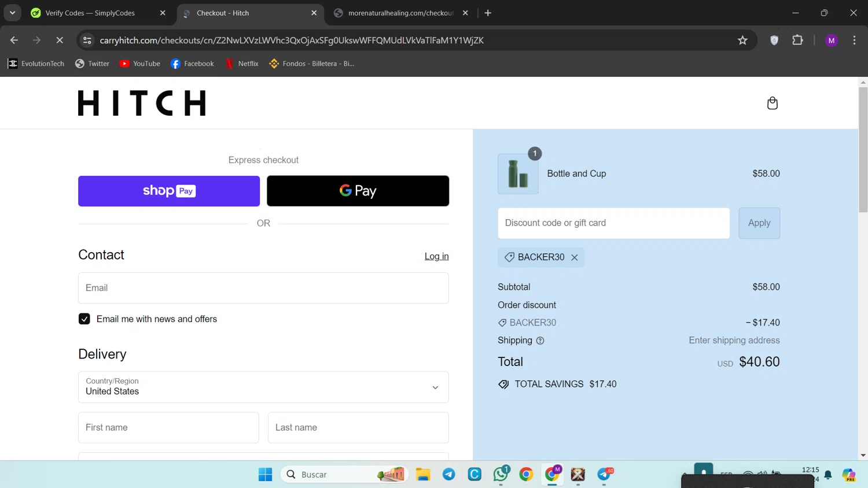Viewport: 868px width, 488px height.
Task: Click the Apply discount button
Action: click(759, 223)
